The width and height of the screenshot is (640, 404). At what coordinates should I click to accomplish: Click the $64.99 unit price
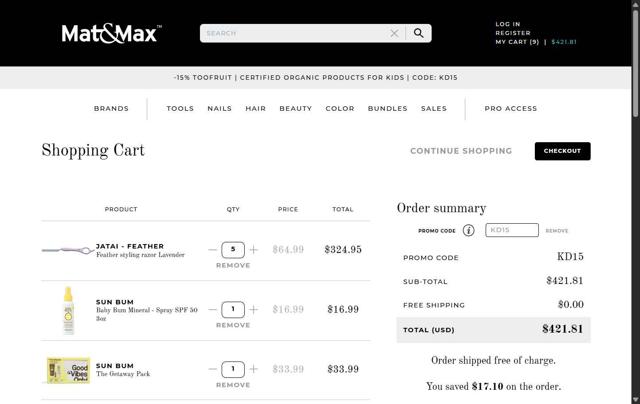click(288, 249)
